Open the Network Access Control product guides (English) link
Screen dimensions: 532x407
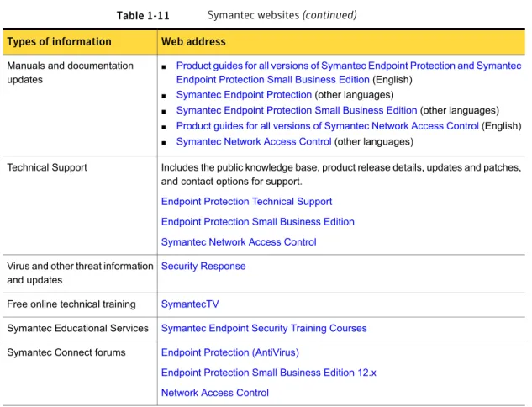pos(328,126)
